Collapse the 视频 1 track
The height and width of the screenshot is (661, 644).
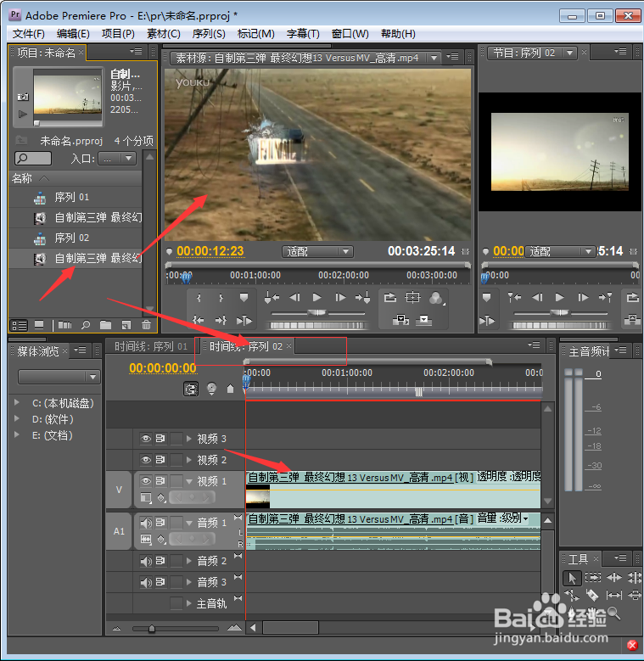[189, 481]
